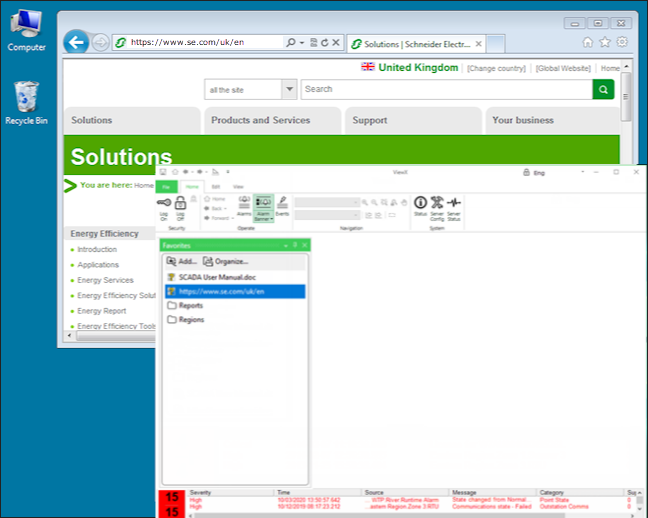The width and height of the screenshot is (648, 518).
Task: Click the green website search button
Action: pos(603,89)
